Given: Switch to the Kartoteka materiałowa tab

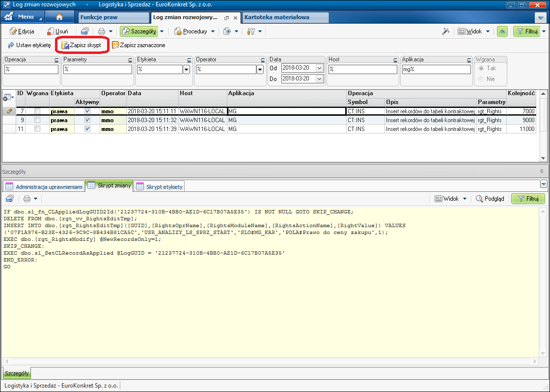Looking at the screenshot, I should pos(285,17).
